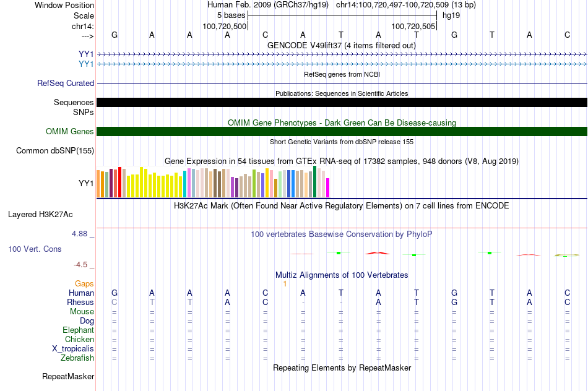Open the OMIM Genes track label

70,132
